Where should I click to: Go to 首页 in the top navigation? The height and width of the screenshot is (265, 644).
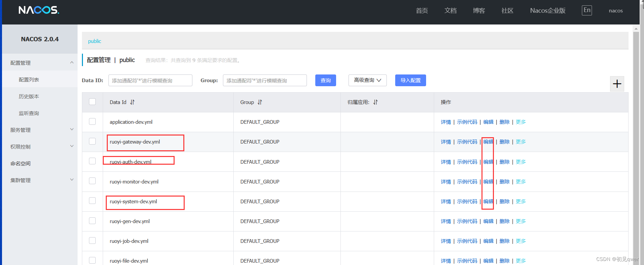422,11
